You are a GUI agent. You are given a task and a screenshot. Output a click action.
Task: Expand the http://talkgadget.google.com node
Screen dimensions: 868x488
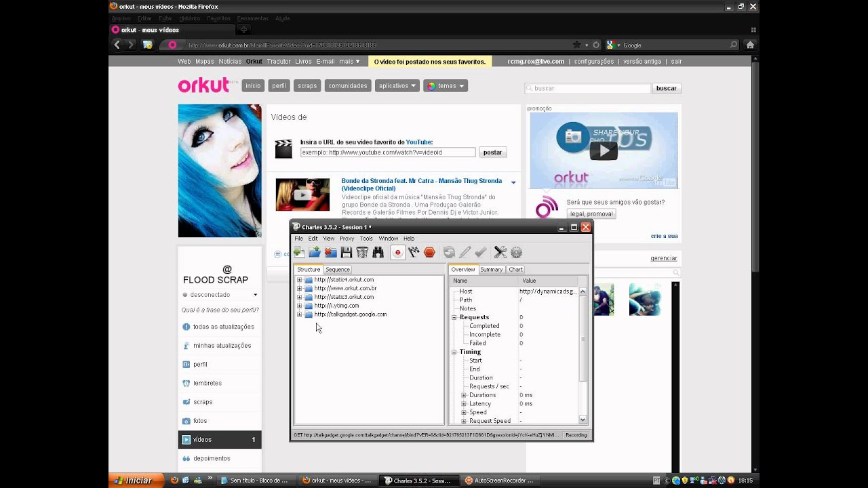coord(299,314)
